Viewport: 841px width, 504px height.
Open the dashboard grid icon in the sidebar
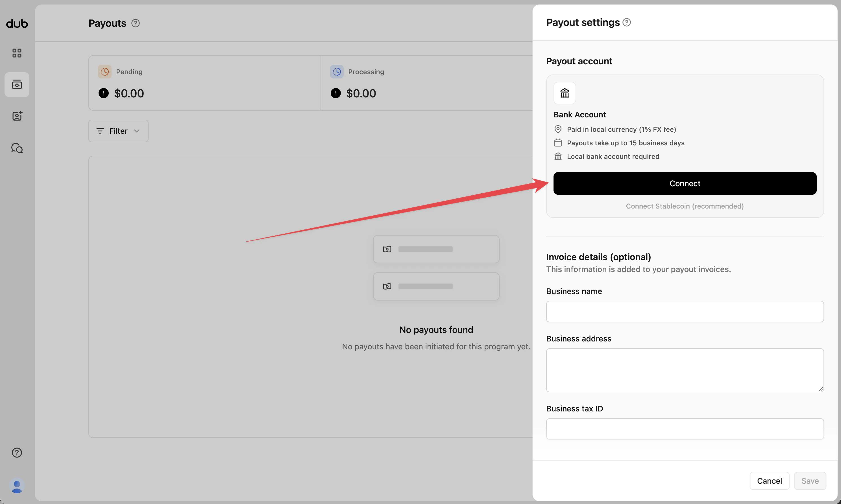click(17, 53)
